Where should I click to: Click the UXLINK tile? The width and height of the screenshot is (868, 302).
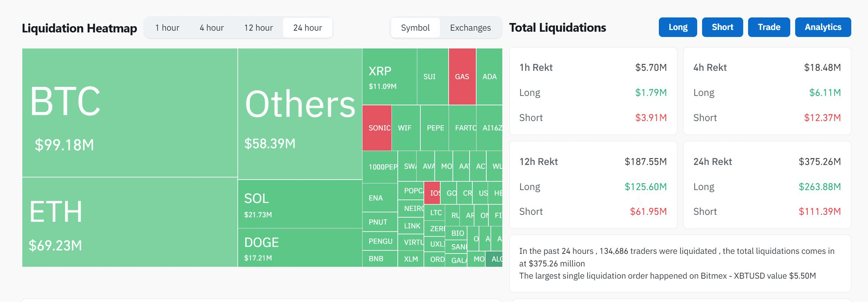pos(435,244)
